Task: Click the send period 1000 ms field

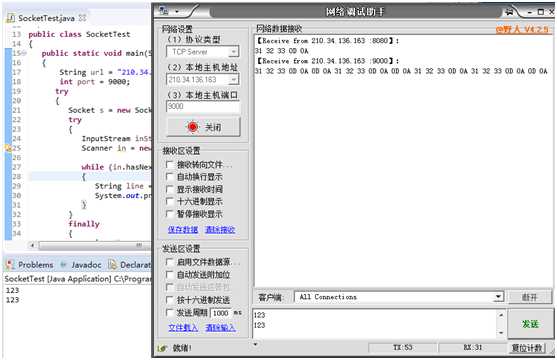Action: 221,313
